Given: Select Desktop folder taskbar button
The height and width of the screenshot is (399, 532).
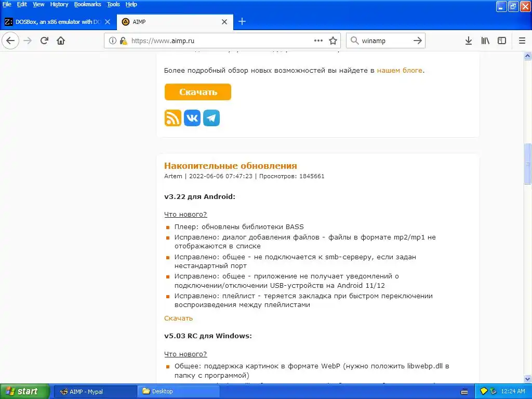Looking at the screenshot, I should pos(179,392).
